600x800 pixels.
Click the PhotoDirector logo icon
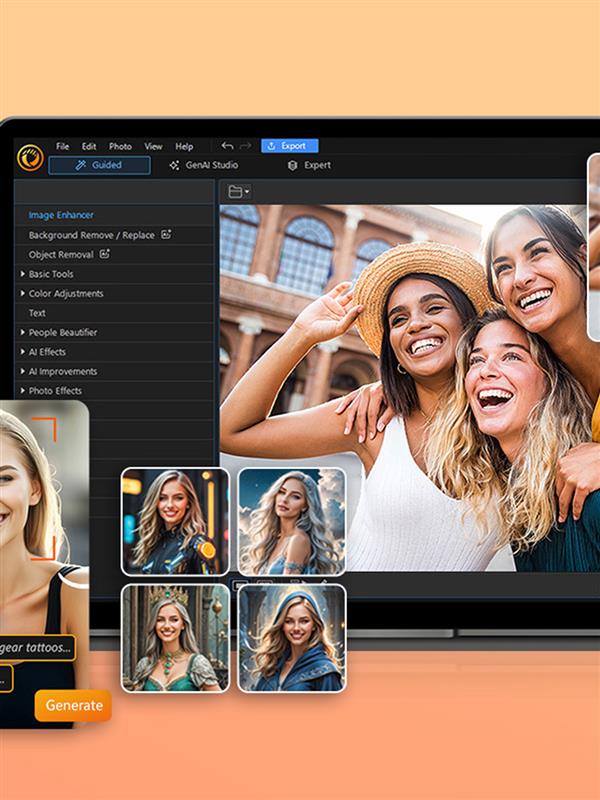(x=30, y=158)
